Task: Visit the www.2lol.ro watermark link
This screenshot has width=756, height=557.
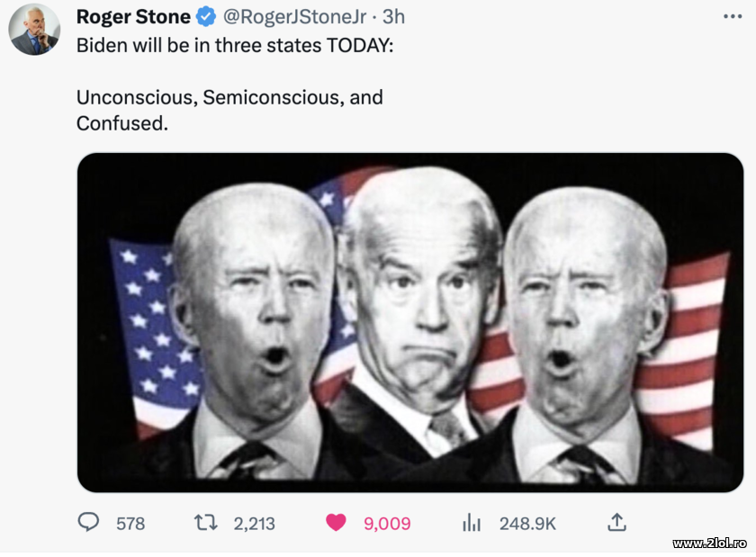Action: pos(708,543)
